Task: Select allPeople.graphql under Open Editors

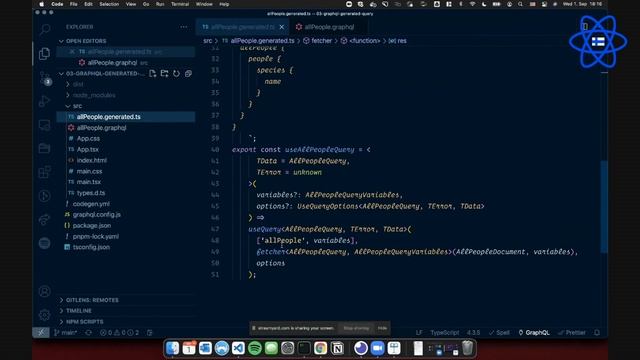Action: point(112,63)
